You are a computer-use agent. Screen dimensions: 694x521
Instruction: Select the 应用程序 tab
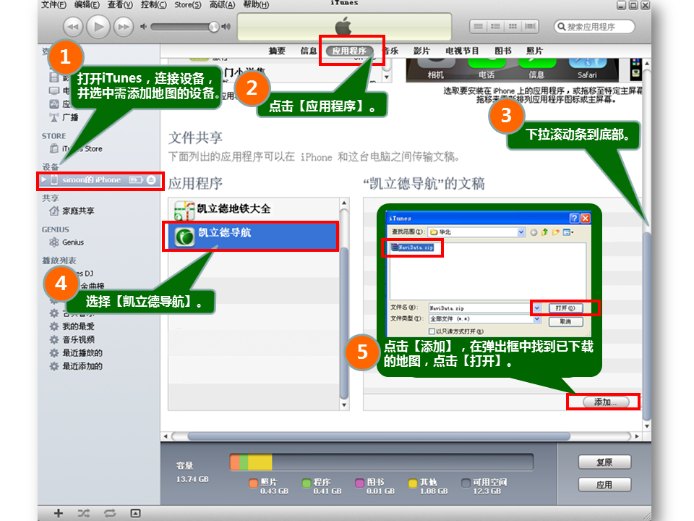coord(350,51)
